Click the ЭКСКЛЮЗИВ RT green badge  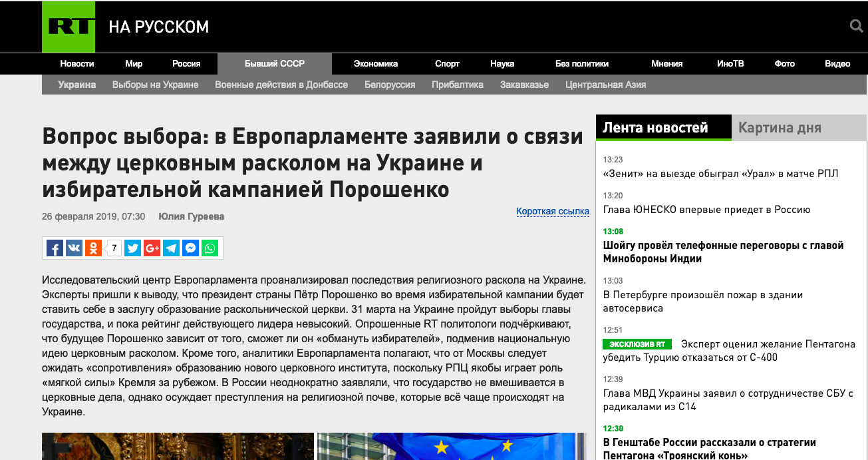637,344
